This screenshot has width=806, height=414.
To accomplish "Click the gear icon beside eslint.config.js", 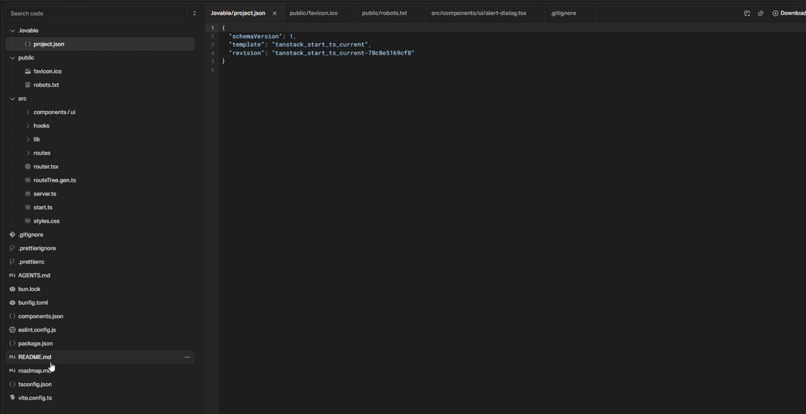I will coord(12,330).
